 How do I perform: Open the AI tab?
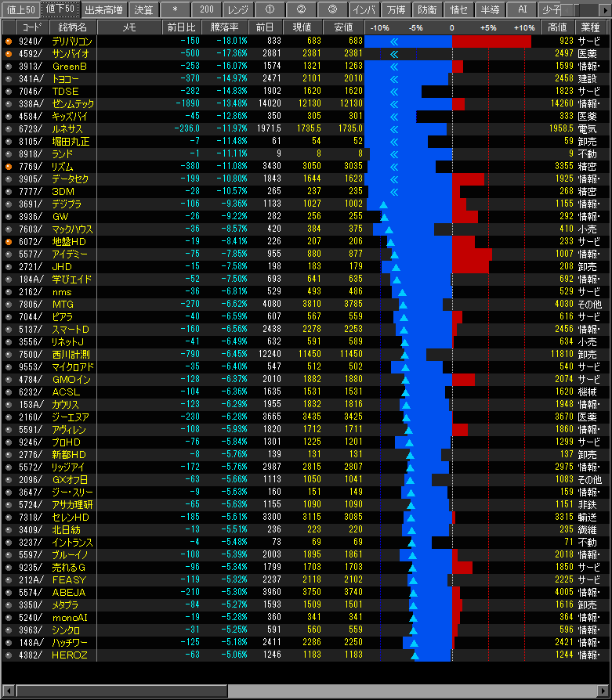click(x=522, y=9)
